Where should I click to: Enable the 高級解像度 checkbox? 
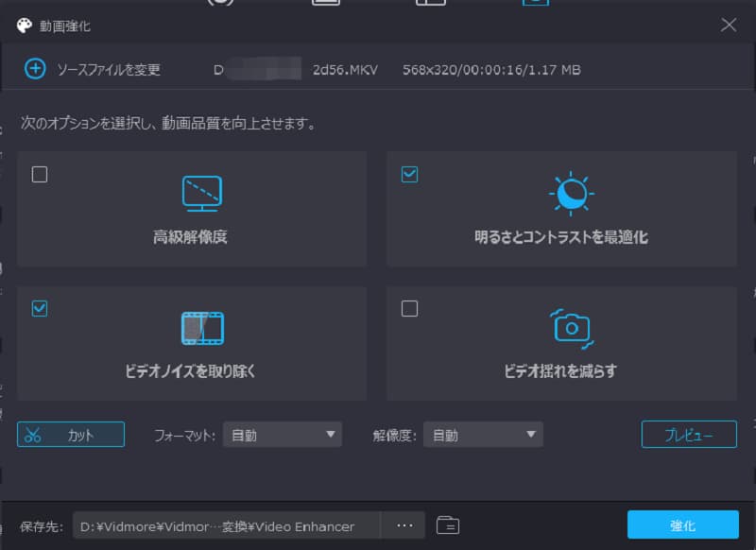coord(38,174)
